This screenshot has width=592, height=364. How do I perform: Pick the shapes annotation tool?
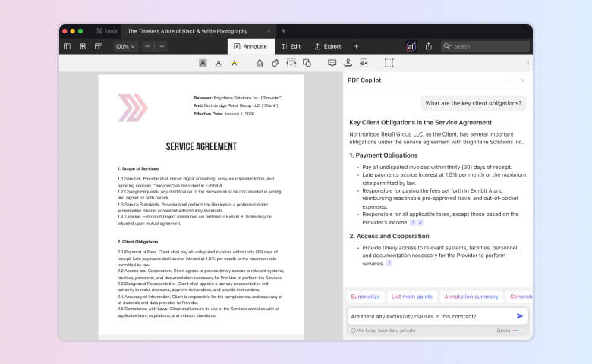(307, 63)
